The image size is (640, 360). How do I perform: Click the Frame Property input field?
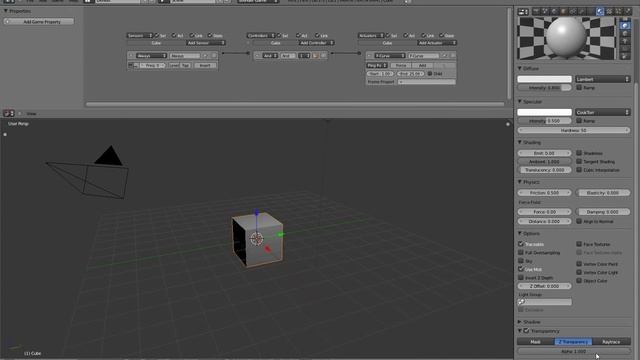pos(427,82)
